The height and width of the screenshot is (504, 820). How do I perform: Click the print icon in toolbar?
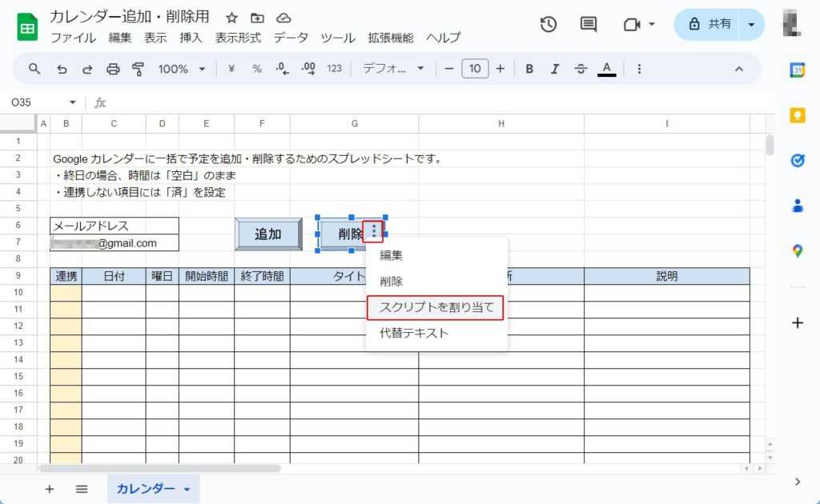pyautogui.click(x=113, y=69)
